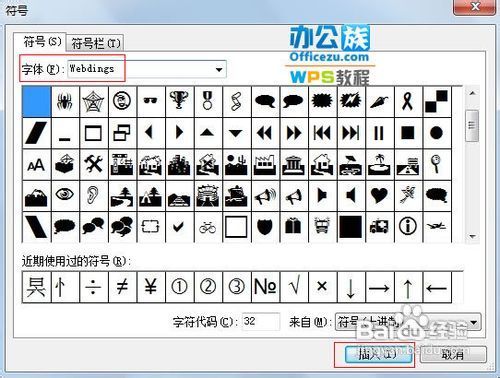Insert recent square root √ symbol
This screenshot has width=500, height=378.
tap(293, 287)
